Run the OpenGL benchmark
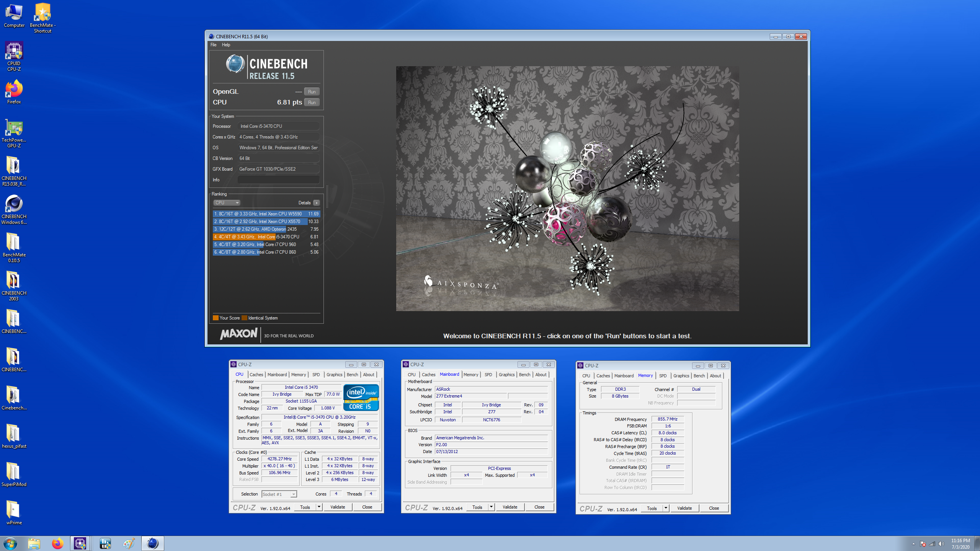Viewport: 980px width, 551px height. pyautogui.click(x=312, y=91)
